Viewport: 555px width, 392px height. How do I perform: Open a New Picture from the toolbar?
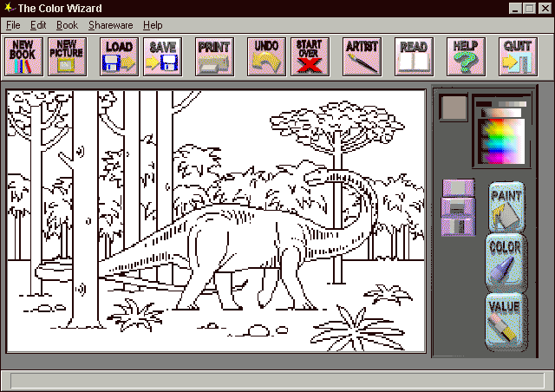(x=67, y=56)
